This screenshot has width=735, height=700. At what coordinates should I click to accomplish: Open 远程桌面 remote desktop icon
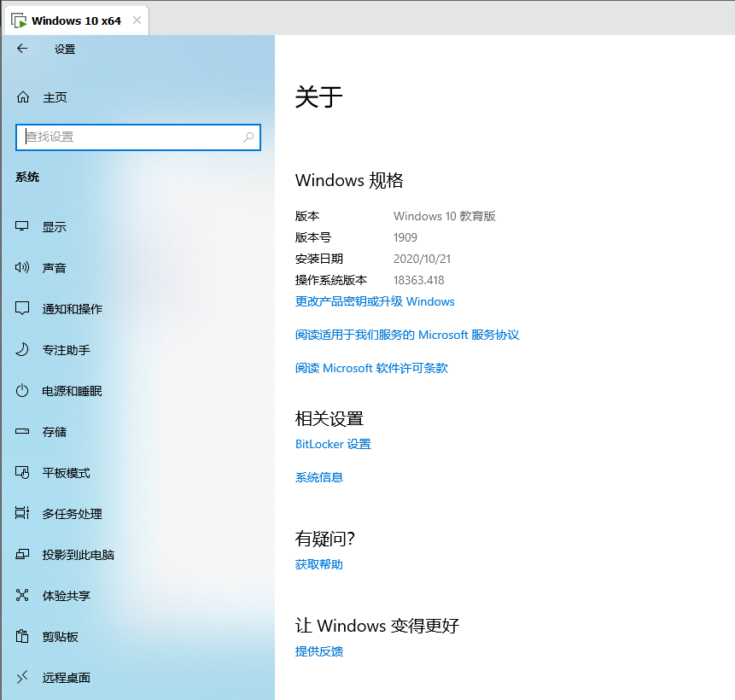point(23,677)
